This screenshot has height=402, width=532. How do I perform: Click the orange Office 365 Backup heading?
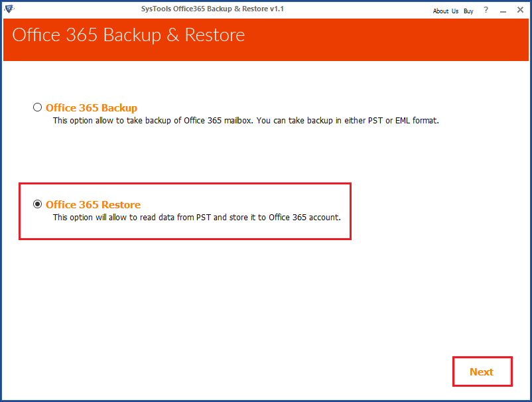pos(92,108)
